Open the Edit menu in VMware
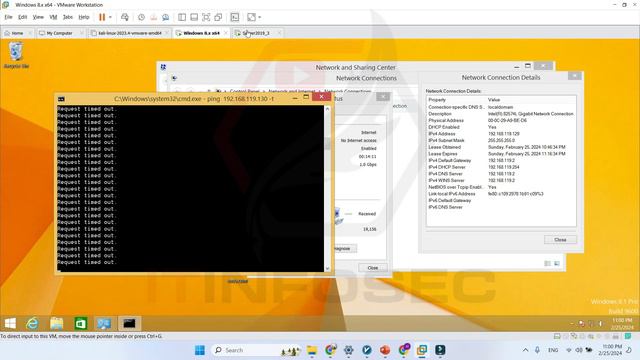Screen dimensions: 640x360 click(22, 17)
